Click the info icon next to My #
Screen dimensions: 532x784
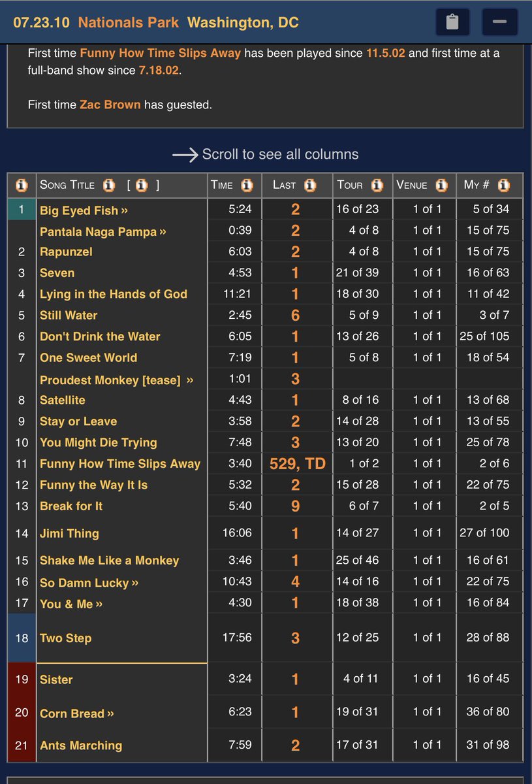(x=503, y=186)
